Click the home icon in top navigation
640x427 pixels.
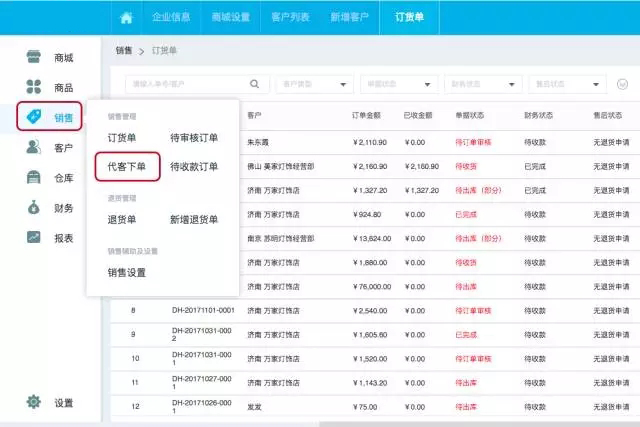[x=126, y=18]
